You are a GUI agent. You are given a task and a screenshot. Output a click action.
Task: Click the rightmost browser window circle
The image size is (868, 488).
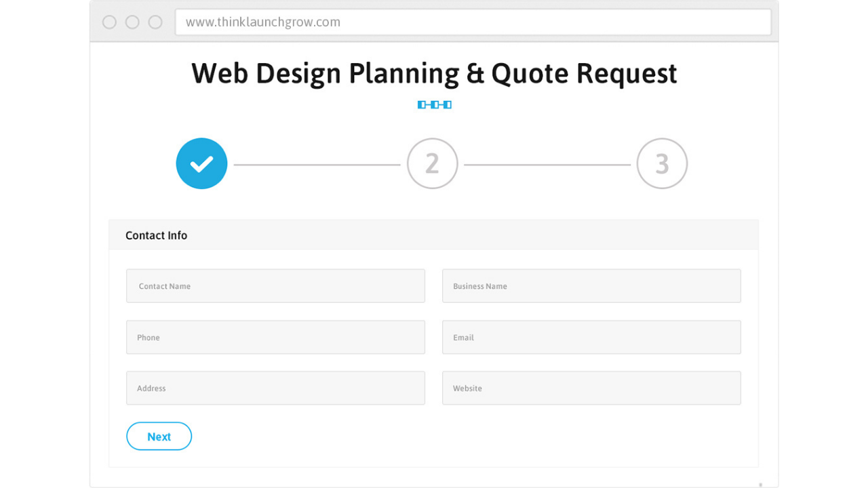pyautogui.click(x=155, y=22)
